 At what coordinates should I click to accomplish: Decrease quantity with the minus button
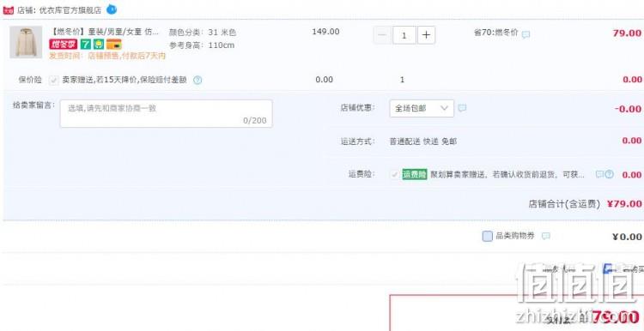pyautogui.click(x=382, y=35)
